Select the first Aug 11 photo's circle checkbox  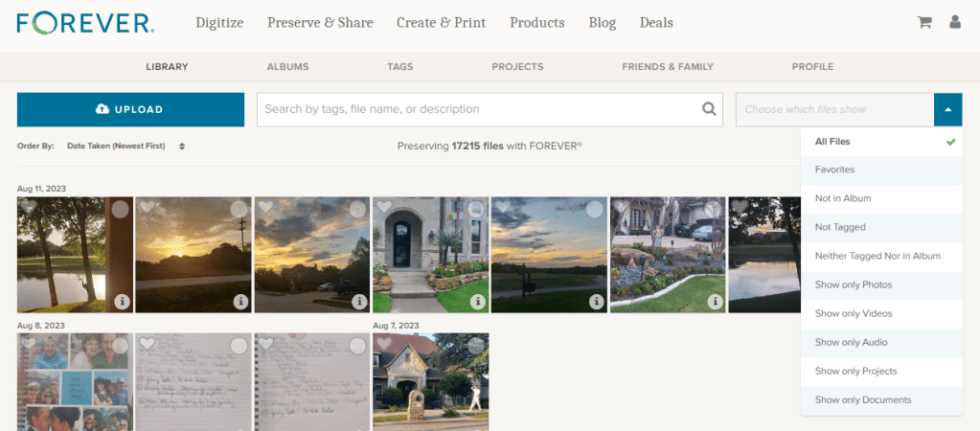(x=121, y=209)
